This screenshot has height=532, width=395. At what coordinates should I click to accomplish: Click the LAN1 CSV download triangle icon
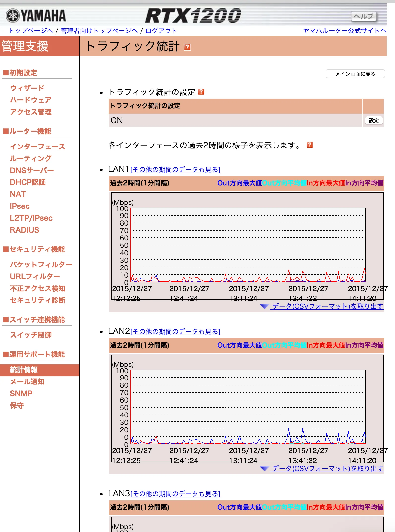click(x=264, y=306)
